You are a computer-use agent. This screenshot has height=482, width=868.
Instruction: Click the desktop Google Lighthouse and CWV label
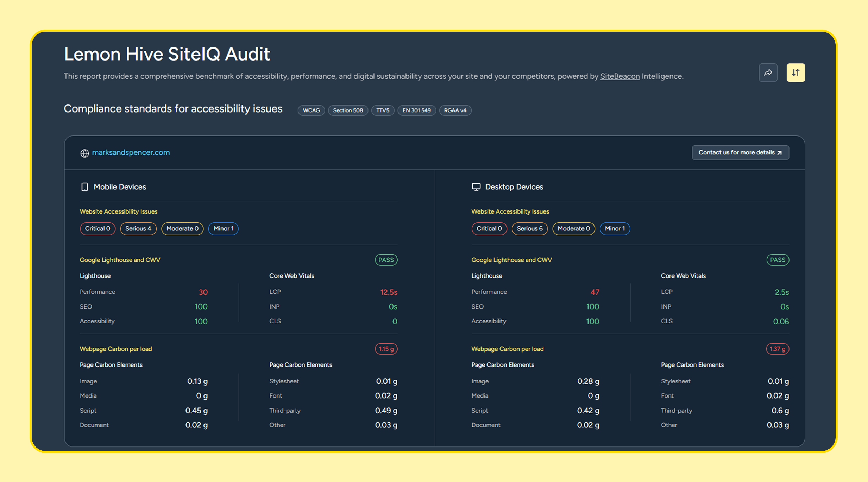(511, 260)
